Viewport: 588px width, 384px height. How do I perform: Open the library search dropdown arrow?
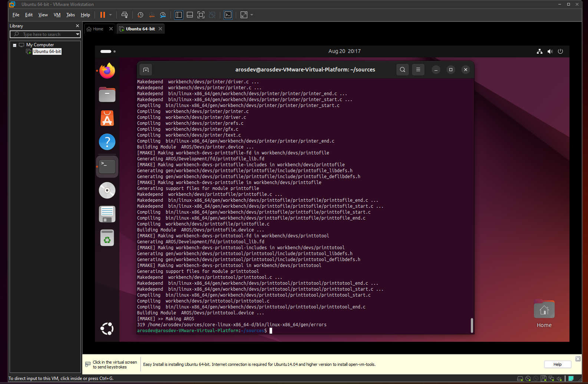[x=77, y=34]
